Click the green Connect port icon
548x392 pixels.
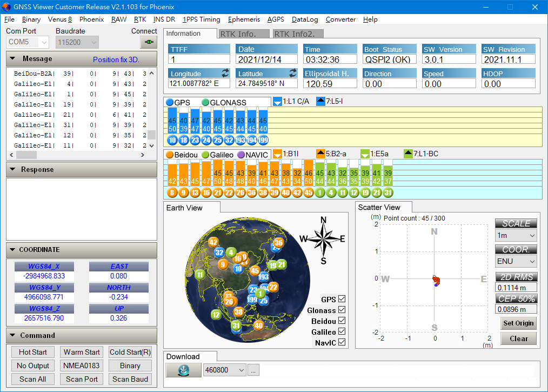click(148, 42)
